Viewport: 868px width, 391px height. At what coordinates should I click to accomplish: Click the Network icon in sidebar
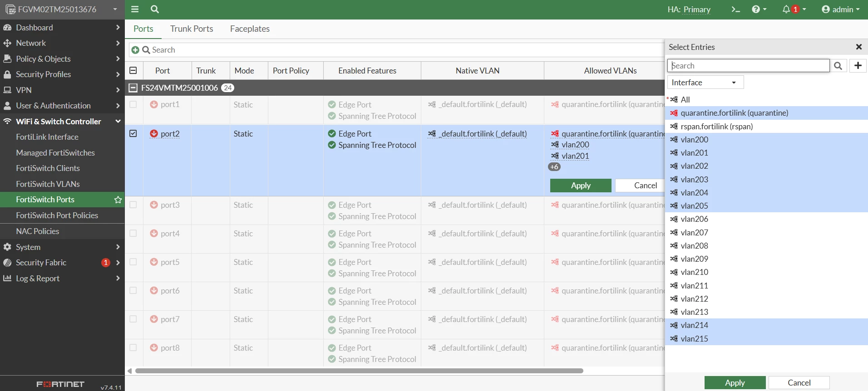[x=7, y=43]
